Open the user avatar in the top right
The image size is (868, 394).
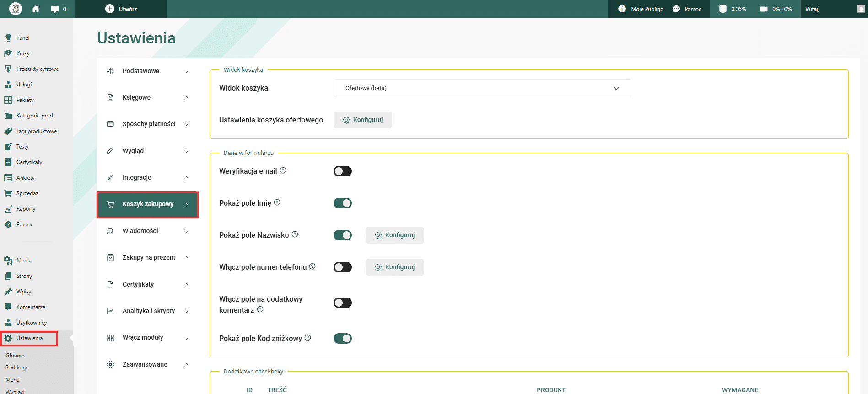click(861, 9)
